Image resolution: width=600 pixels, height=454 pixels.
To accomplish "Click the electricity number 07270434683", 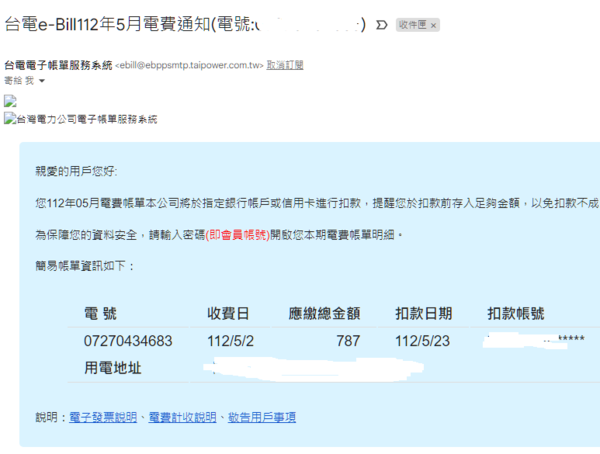I will (128, 341).
